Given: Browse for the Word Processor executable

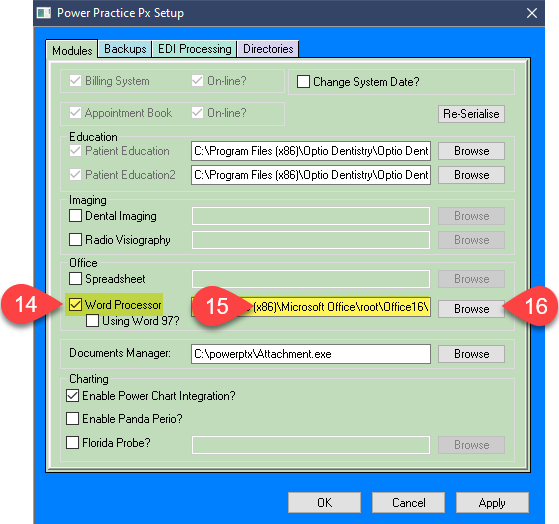Looking at the screenshot, I should tap(471, 309).
